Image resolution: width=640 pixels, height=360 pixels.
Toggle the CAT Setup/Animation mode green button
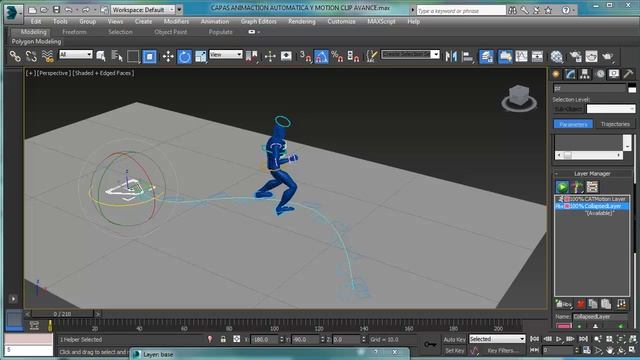(562, 187)
